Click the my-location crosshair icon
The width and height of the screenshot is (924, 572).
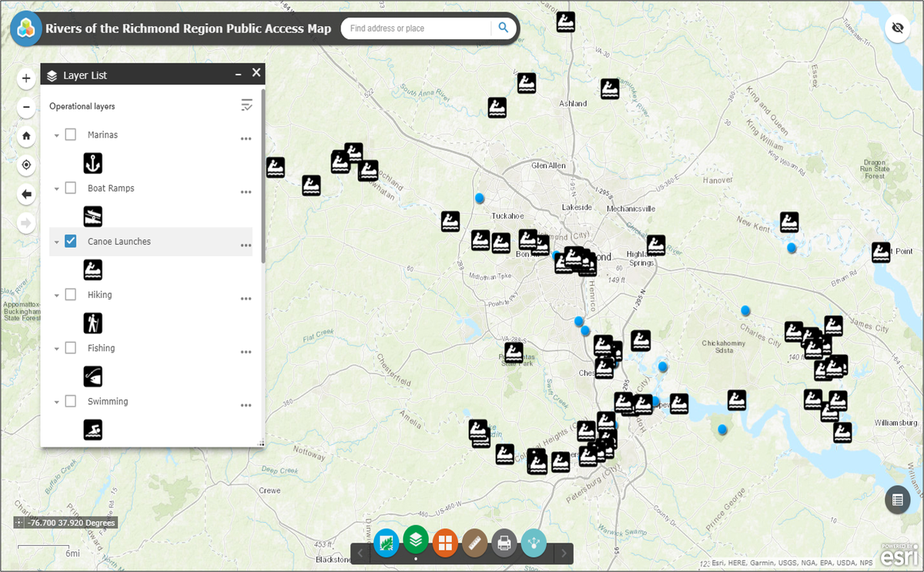tap(25, 165)
